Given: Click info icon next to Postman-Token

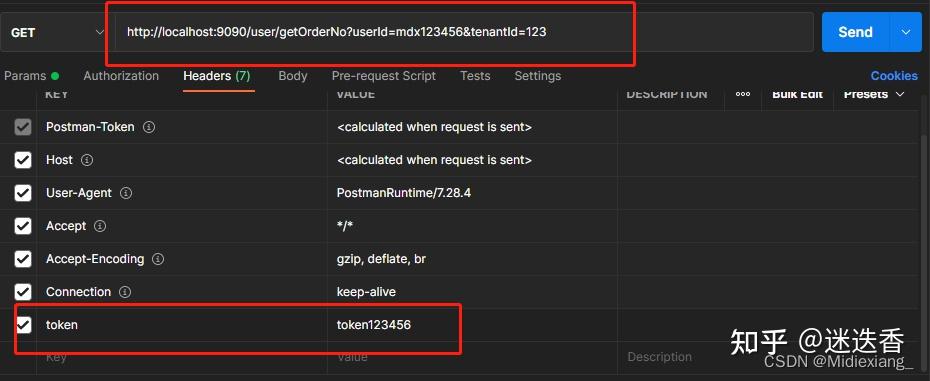Looking at the screenshot, I should pyautogui.click(x=149, y=127).
